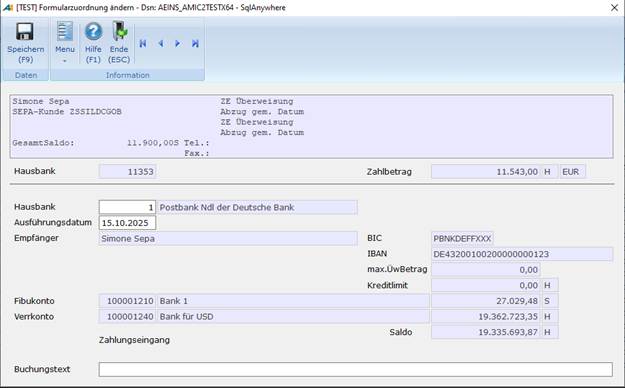The width and height of the screenshot is (625, 388).
Task: Click Fibukonto number 100001210
Action: (x=127, y=301)
